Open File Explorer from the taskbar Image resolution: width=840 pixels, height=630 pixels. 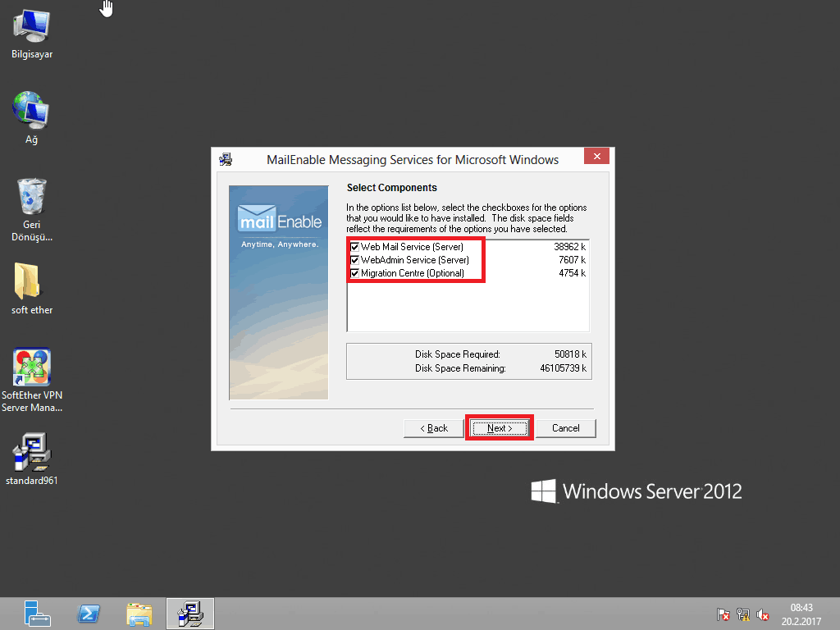pos(139,614)
